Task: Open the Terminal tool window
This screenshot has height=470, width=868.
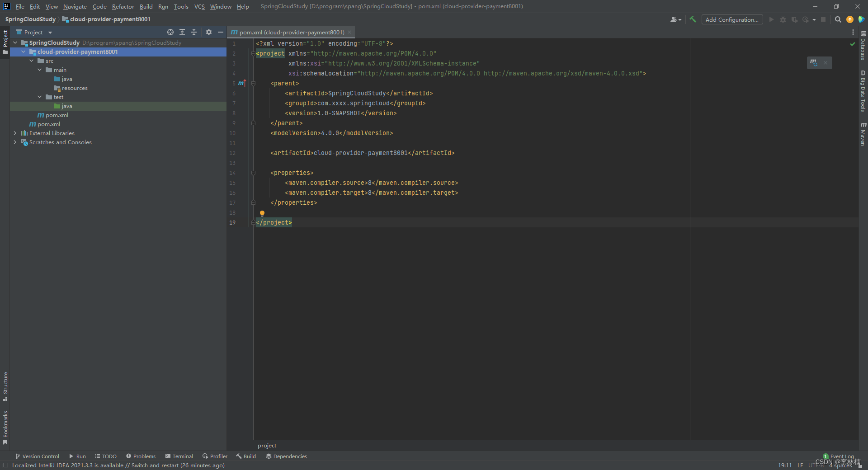Action: [x=179, y=456]
